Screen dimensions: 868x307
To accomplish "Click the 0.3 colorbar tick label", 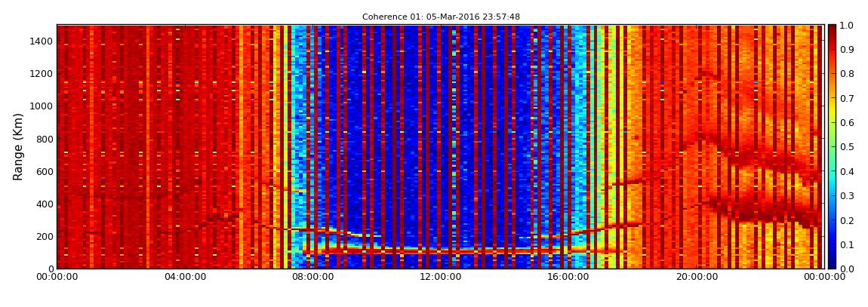I will click(847, 196).
